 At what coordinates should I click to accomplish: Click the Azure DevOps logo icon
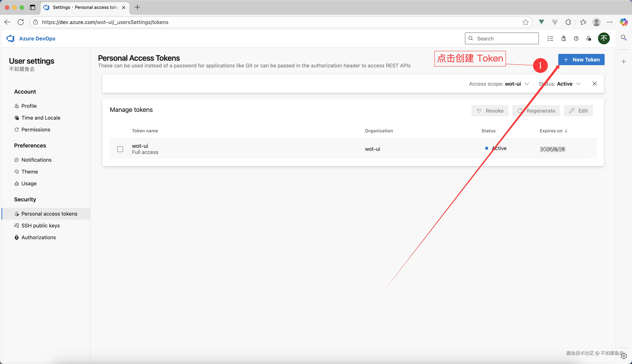(11, 39)
